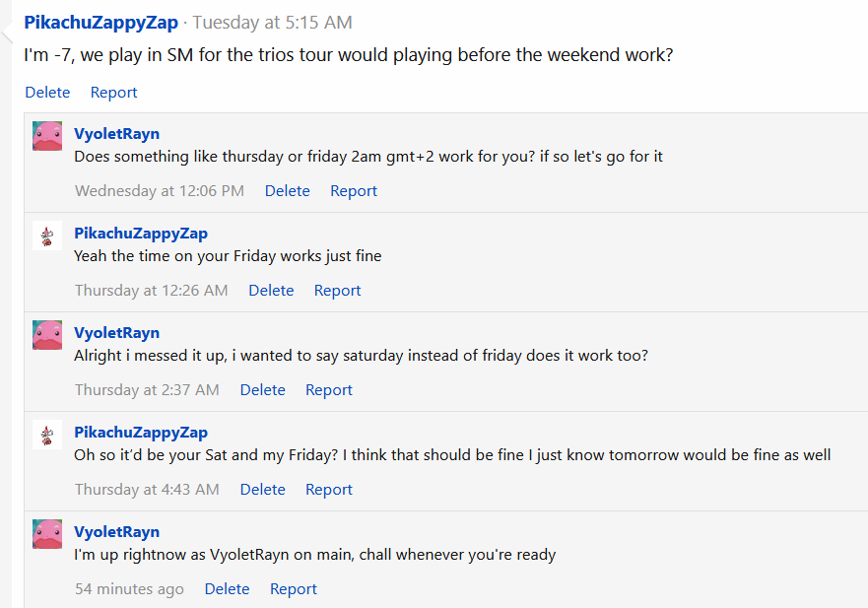This screenshot has width=868, height=608.
Task: Report the Wednesday 12:06 PM comment
Action: 353,190
